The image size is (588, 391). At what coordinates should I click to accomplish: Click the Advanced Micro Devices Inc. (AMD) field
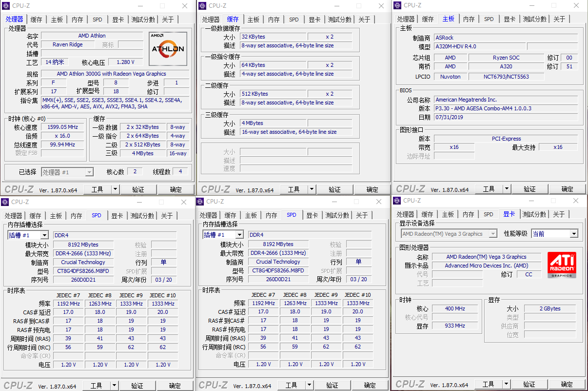(486, 266)
